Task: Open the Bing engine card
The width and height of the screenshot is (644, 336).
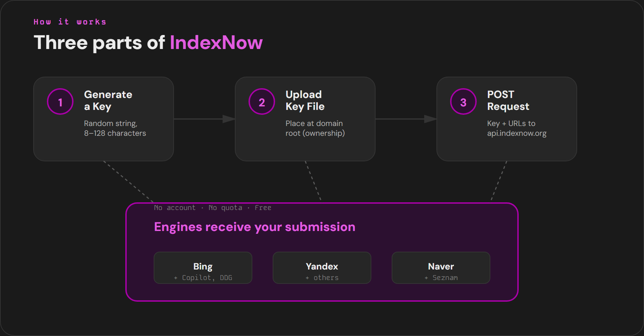Action: pos(203,268)
